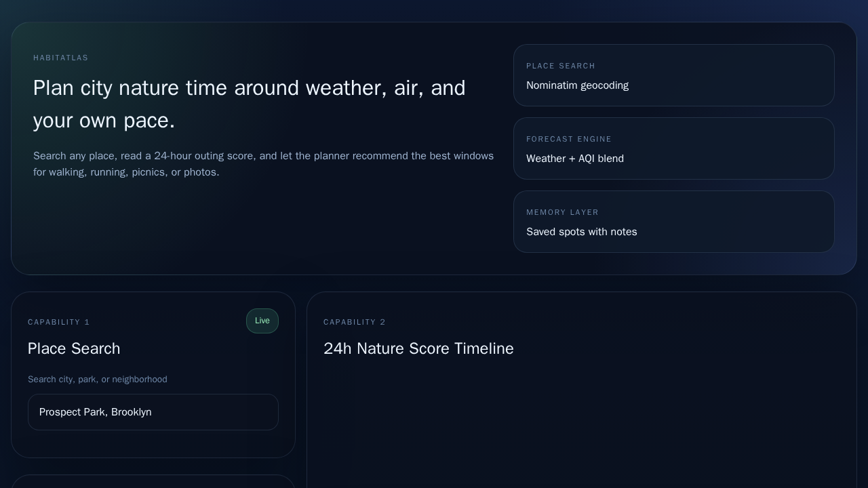Click the hero description about 24-hour outing score
The height and width of the screenshot is (488, 868).
[x=263, y=164]
